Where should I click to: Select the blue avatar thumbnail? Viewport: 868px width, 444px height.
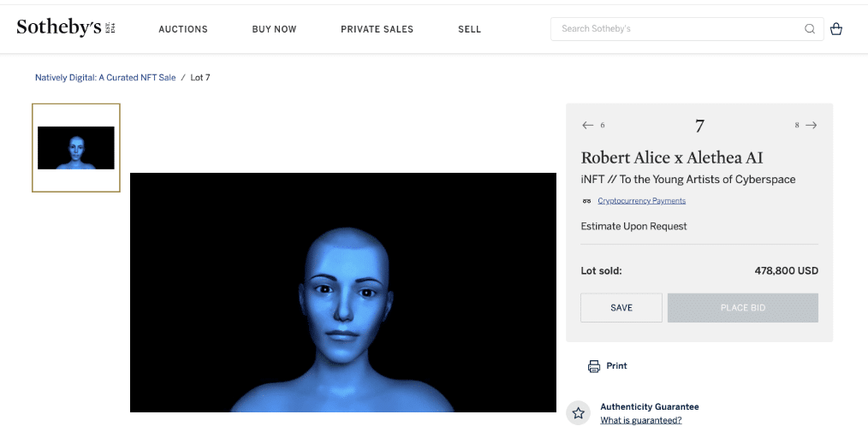(76, 148)
